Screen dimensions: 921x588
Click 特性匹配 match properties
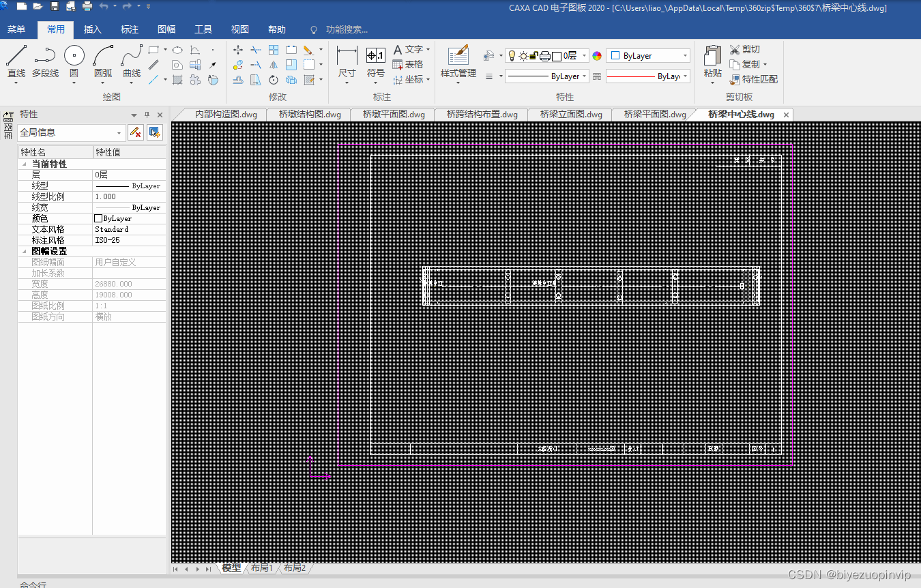pyautogui.click(x=753, y=79)
